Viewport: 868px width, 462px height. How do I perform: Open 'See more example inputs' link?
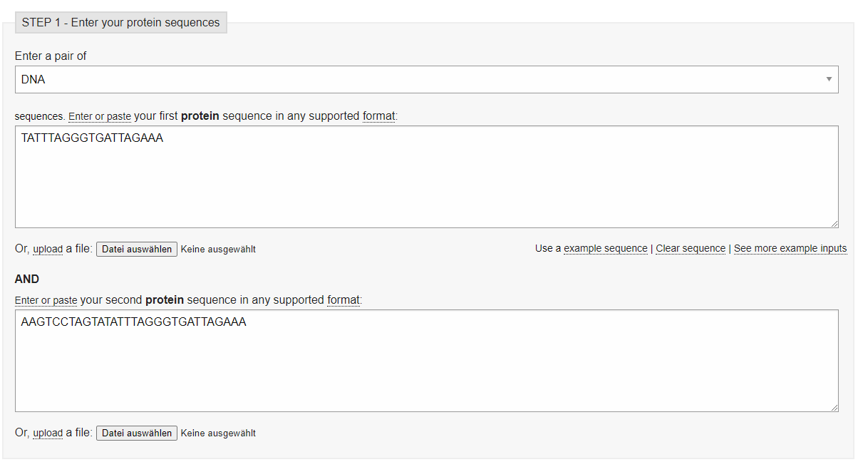point(790,248)
